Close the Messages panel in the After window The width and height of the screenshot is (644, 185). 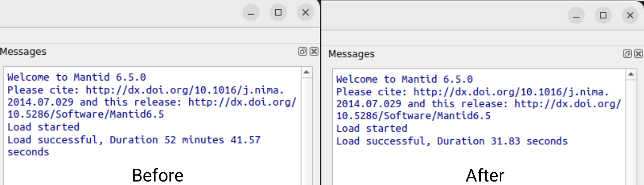click(638, 54)
